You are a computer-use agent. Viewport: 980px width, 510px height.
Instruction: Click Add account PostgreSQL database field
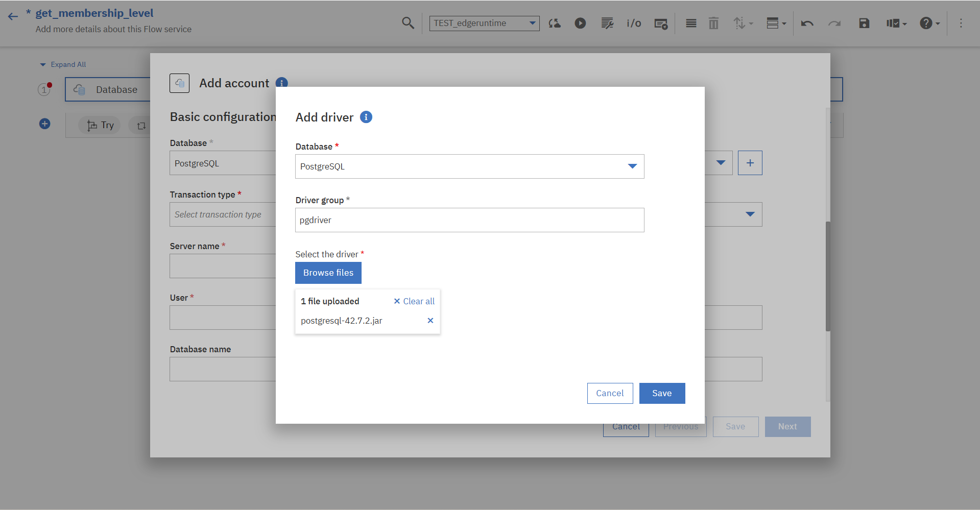(223, 163)
